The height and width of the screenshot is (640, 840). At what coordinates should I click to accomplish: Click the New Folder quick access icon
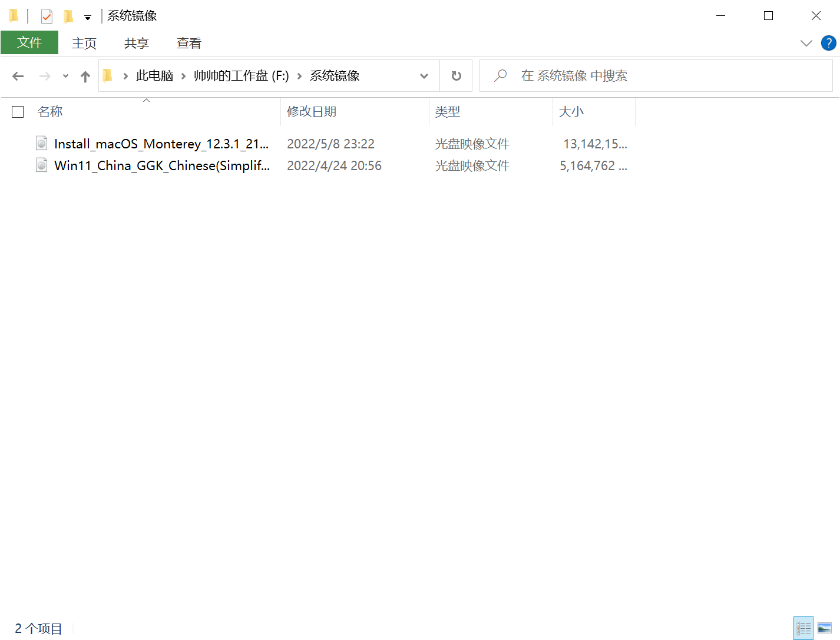(x=68, y=16)
